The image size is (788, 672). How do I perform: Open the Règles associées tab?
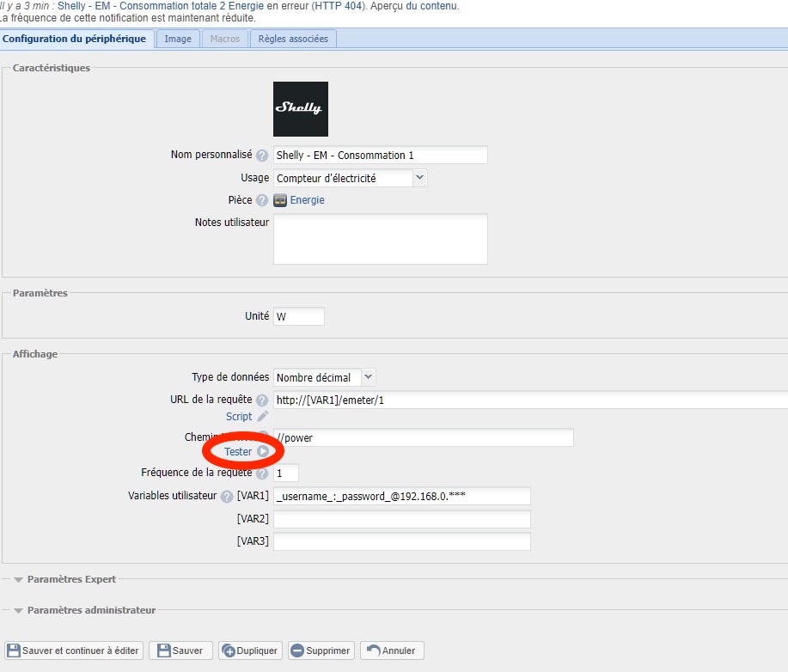point(293,39)
